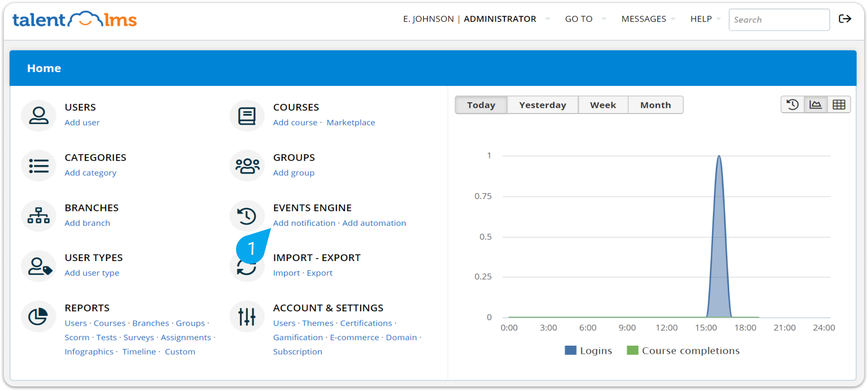Image resolution: width=868 pixels, height=391 pixels.
Task: Click the Add user link
Action: point(82,122)
